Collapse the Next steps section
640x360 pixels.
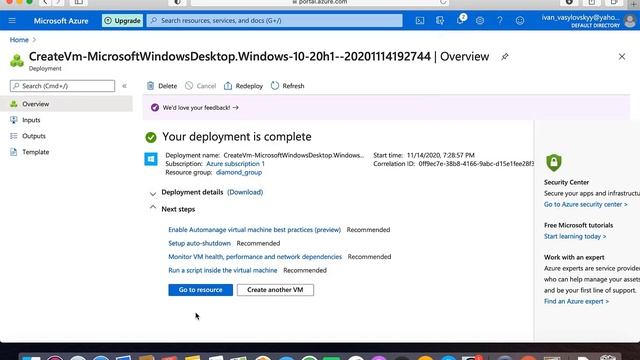pyautogui.click(x=153, y=208)
